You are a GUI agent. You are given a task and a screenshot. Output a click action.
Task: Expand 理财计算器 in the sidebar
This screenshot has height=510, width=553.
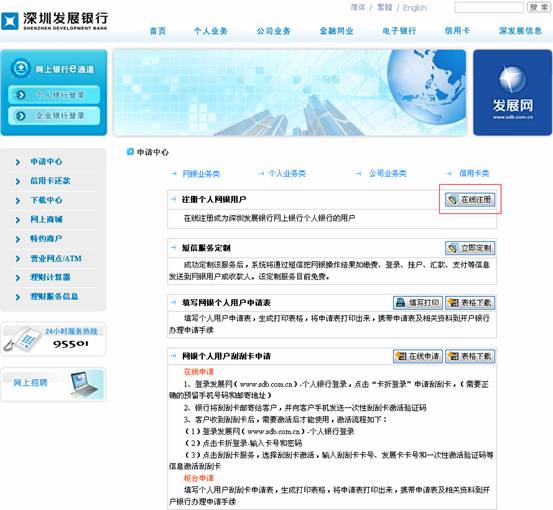tap(50, 277)
